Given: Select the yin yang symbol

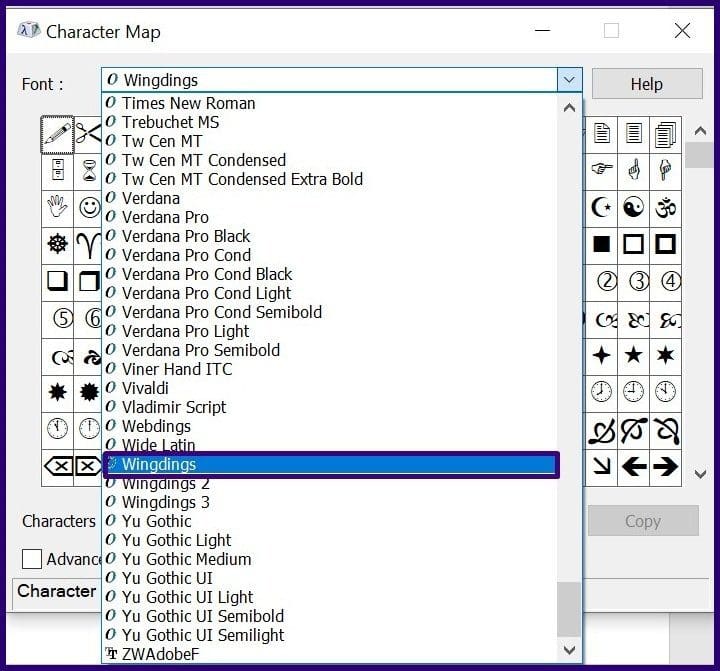Looking at the screenshot, I should pyautogui.click(x=634, y=208).
